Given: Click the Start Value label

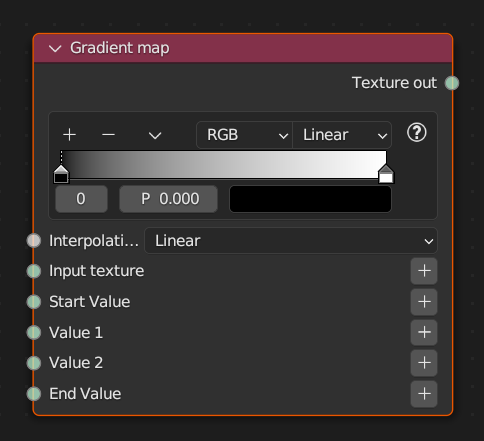Looking at the screenshot, I should tap(90, 302).
